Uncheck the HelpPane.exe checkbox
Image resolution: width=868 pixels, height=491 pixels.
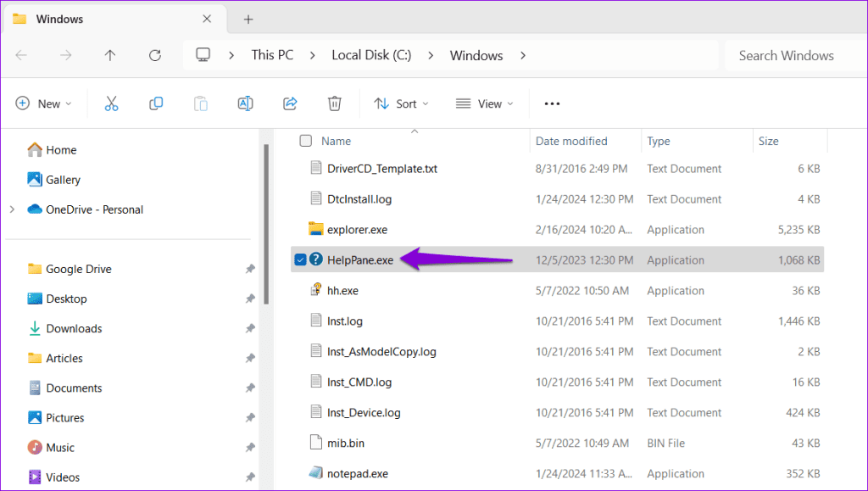coord(300,259)
